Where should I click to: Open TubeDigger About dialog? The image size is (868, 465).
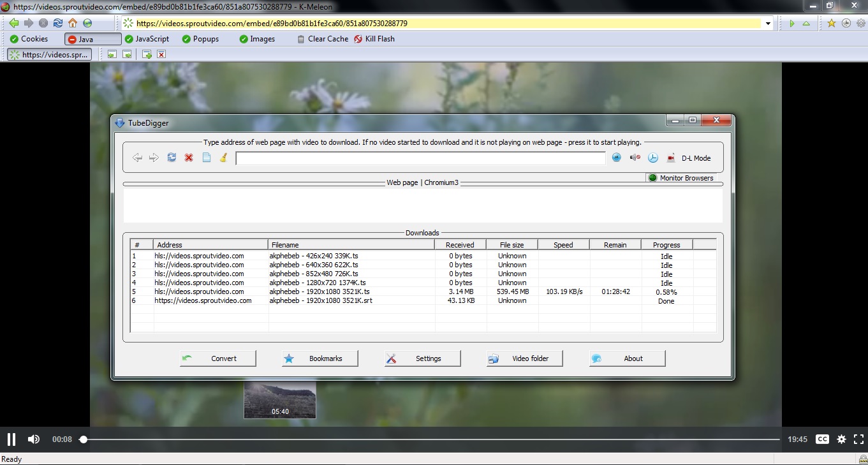tap(627, 358)
